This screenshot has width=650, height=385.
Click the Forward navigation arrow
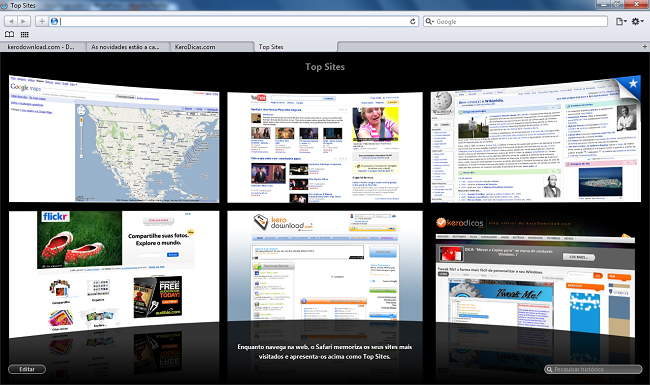tap(24, 21)
